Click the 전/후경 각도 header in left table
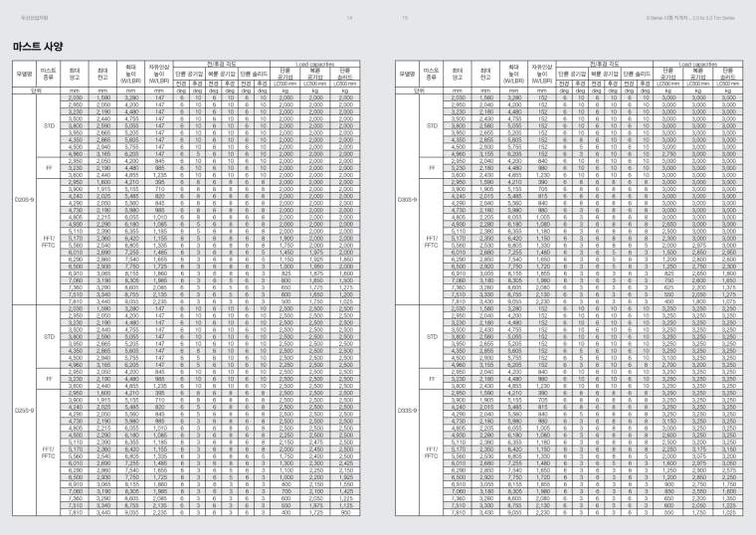This screenshot has width=756, height=535. point(221,64)
